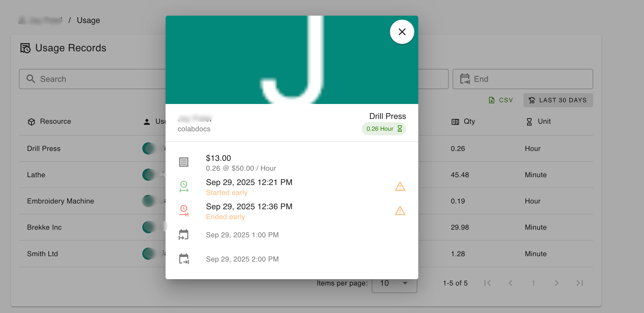Viewport: 644px width, 313px height.
Task: Download records as CSV
Action: [500, 100]
